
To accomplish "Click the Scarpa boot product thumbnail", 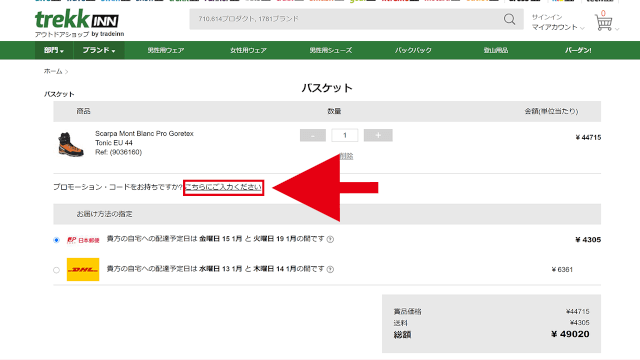I will pos(71,144).
